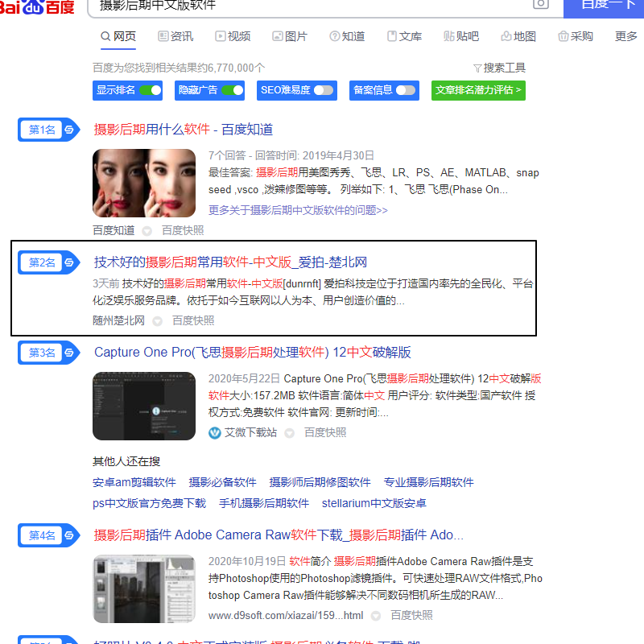Open Adobe Camera Raw软件下载 result

click(x=279, y=535)
